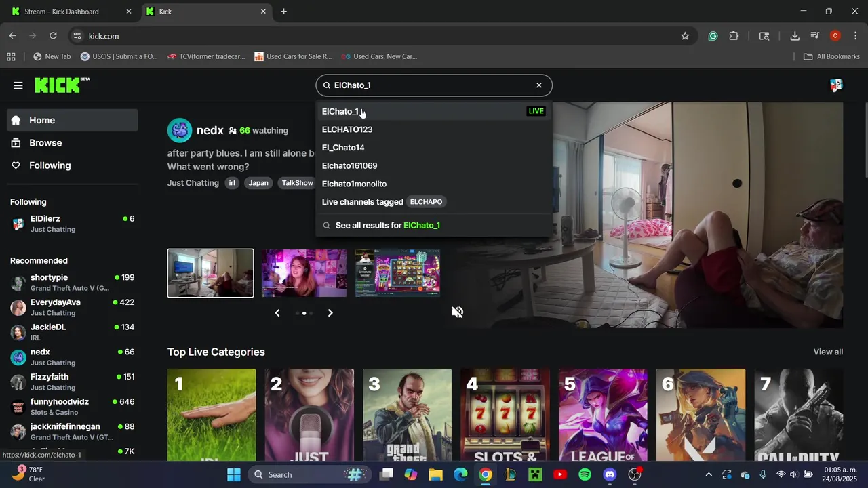Image resolution: width=868 pixels, height=488 pixels.
Task: Open the Chrome extensions puzzle icon
Action: click(734, 36)
